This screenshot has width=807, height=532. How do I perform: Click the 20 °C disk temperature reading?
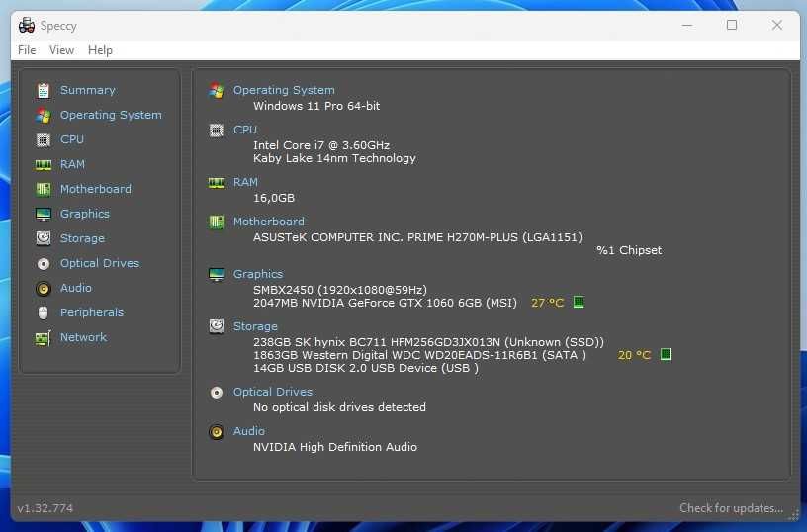pos(634,355)
